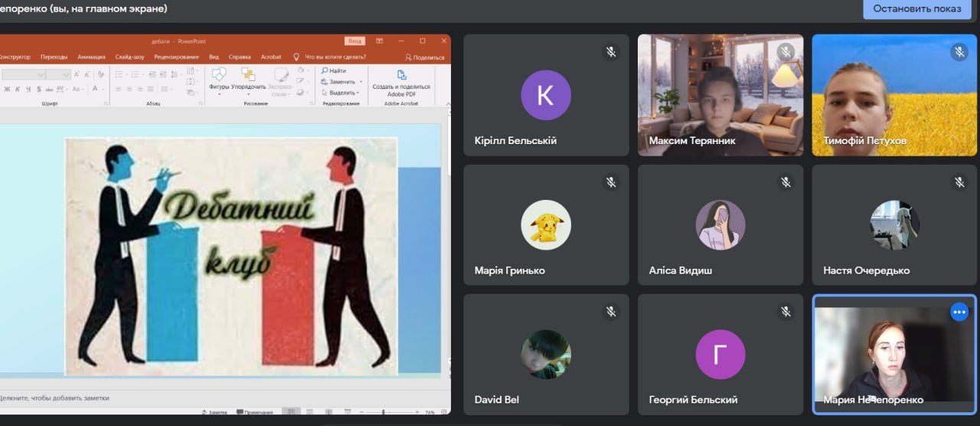Image resolution: width=980 pixels, height=426 pixels.
Task: Open the font size dropdown box
Action: (x=58, y=75)
